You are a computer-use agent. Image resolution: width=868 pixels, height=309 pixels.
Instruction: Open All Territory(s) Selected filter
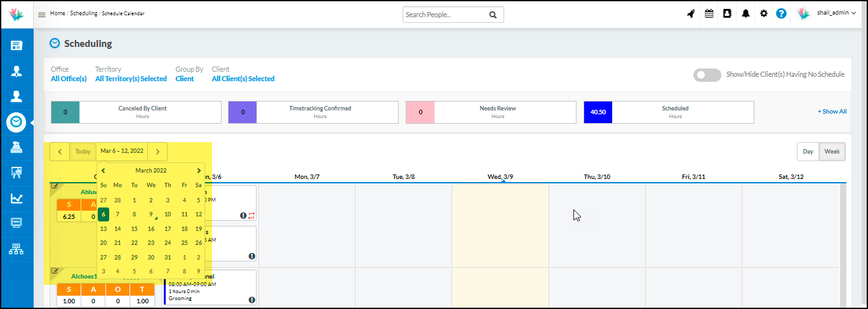(x=131, y=79)
